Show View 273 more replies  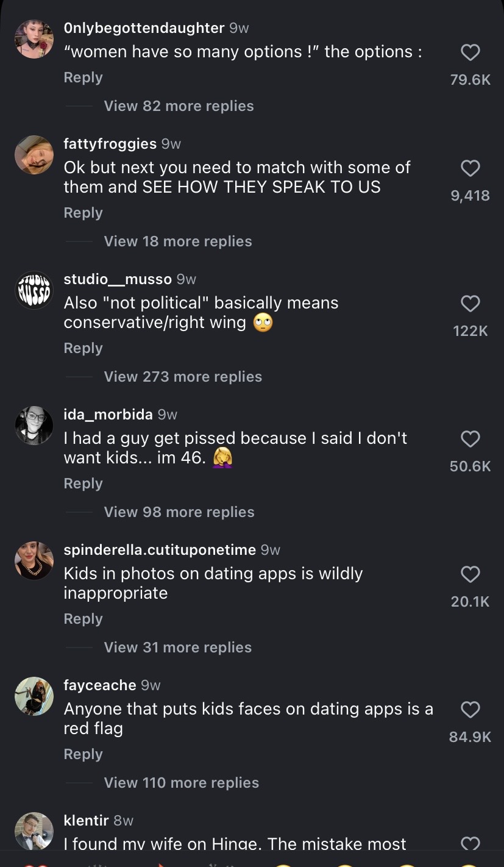(183, 377)
